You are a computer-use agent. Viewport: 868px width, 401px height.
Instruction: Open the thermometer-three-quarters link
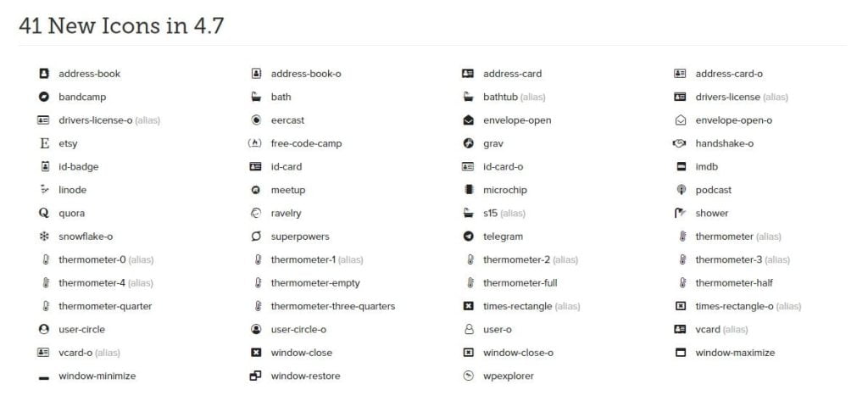[x=332, y=306]
